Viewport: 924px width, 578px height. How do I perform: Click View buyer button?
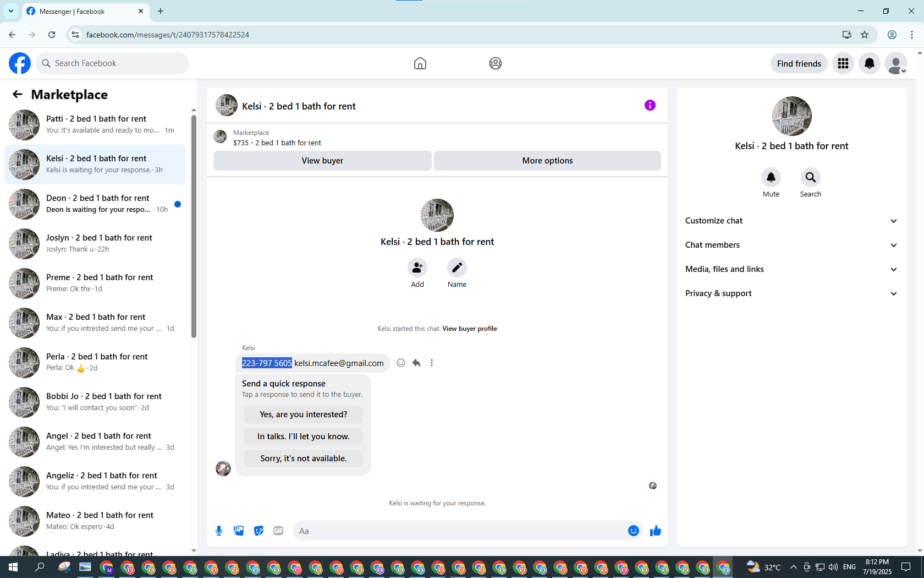[x=322, y=161]
